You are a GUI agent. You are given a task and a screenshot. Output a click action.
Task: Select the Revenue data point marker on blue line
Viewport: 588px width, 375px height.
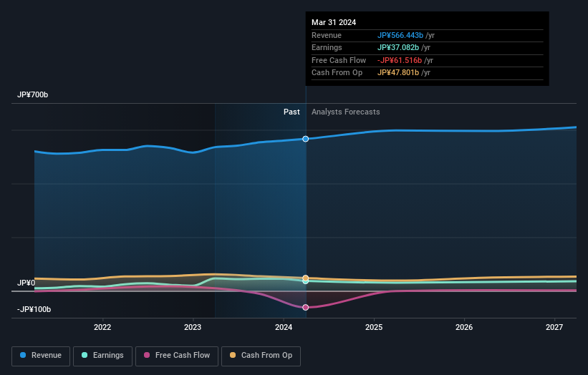[306, 139]
